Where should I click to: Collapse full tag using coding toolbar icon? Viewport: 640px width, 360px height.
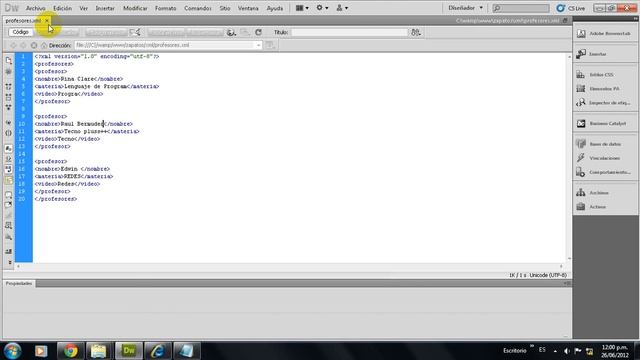click(x=9, y=87)
